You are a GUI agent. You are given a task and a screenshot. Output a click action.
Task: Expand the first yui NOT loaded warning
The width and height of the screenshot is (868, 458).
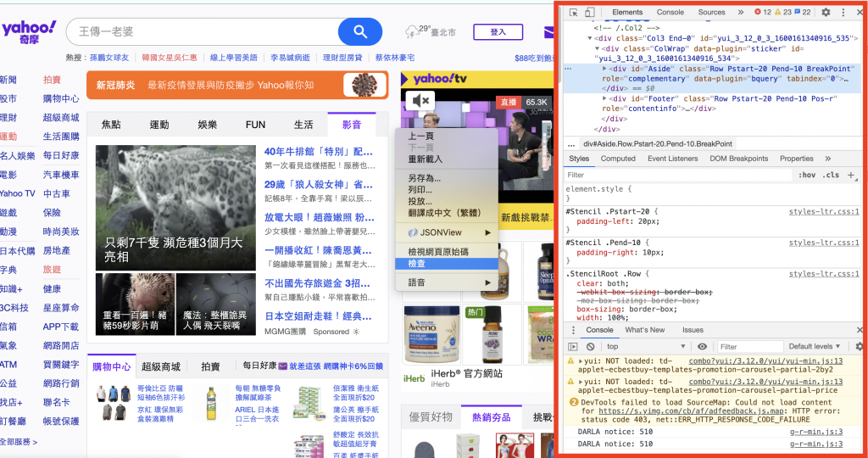tap(580, 361)
